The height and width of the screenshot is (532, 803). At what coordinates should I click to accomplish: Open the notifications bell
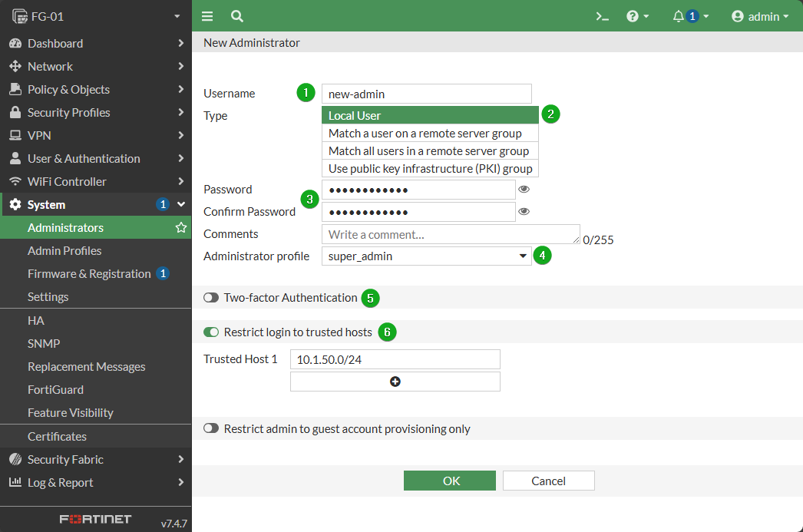[x=690, y=16]
